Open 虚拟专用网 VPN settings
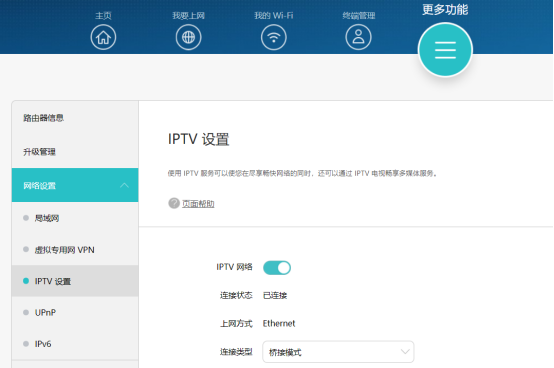Screen dimensions: 554x368 pyautogui.click(x=75, y=250)
